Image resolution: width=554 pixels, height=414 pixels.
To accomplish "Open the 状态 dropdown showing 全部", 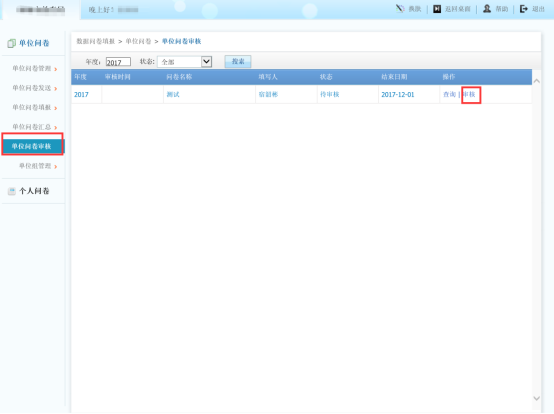I will pyautogui.click(x=184, y=62).
